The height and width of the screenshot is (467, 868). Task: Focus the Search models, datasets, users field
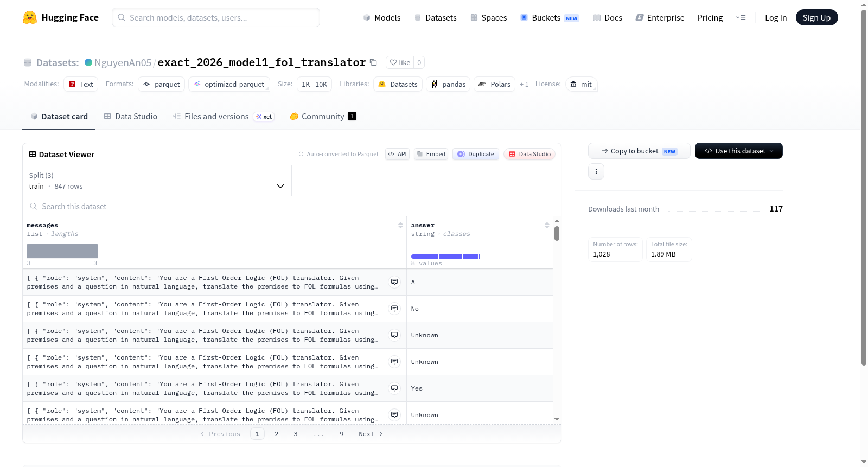click(x=216, y=17)
